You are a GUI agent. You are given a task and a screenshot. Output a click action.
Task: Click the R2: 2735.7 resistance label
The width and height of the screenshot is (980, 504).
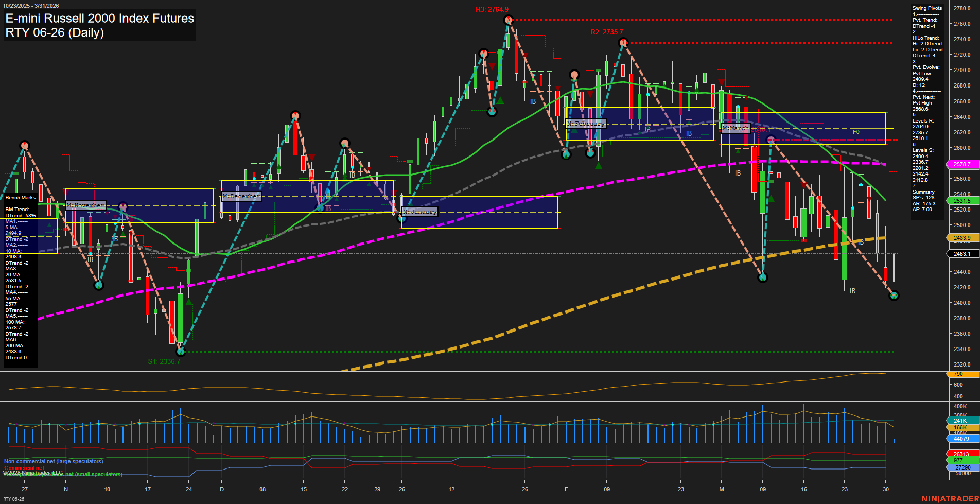point(606,31)
